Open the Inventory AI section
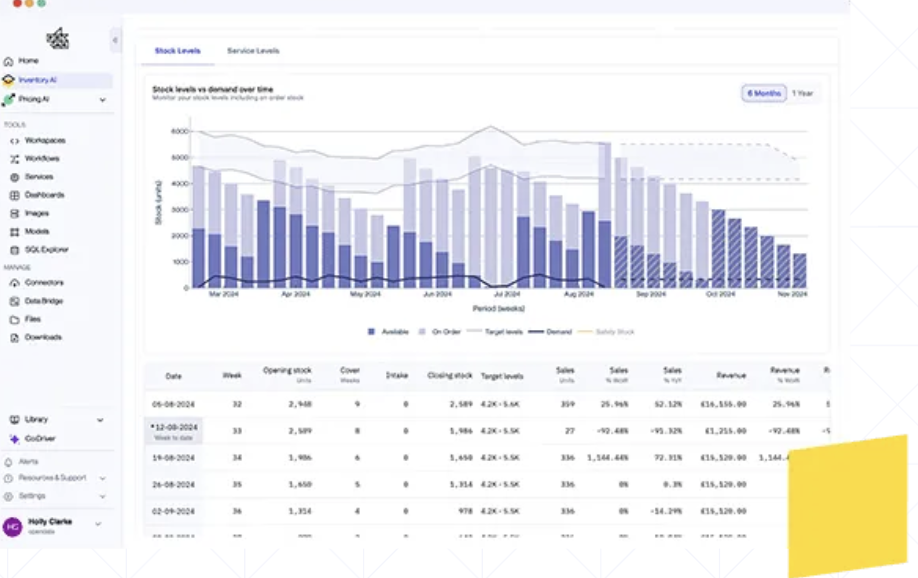 click(57, 80)
